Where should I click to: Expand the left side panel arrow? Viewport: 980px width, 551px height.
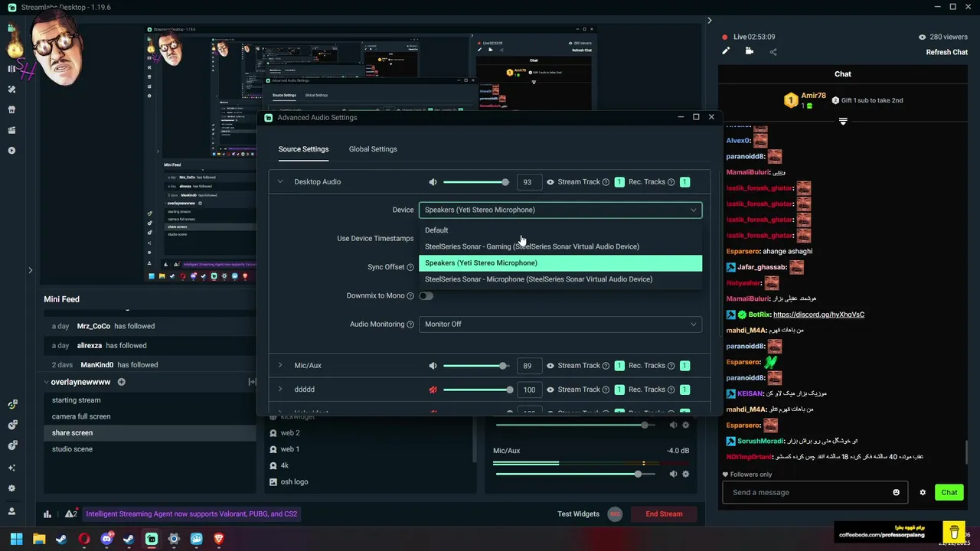[30, 269]
